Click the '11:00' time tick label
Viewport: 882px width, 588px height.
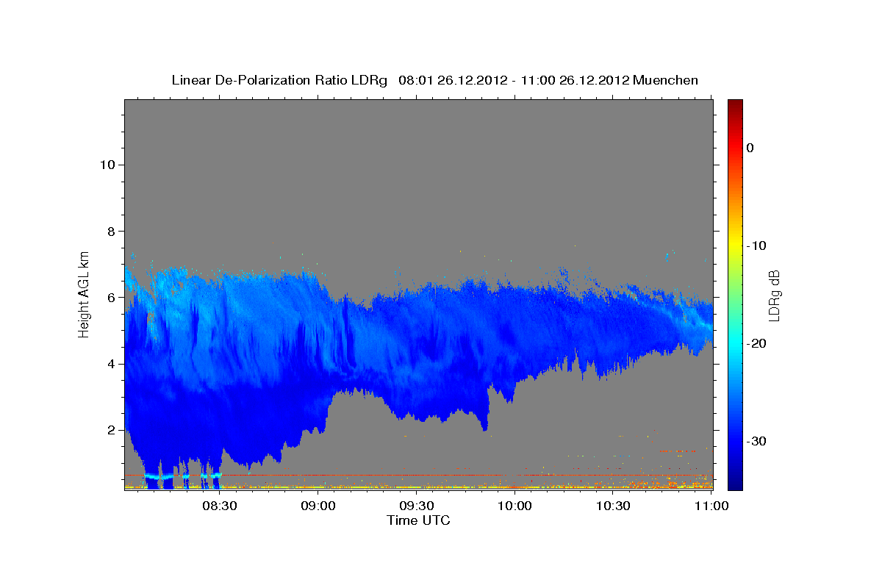711,506
